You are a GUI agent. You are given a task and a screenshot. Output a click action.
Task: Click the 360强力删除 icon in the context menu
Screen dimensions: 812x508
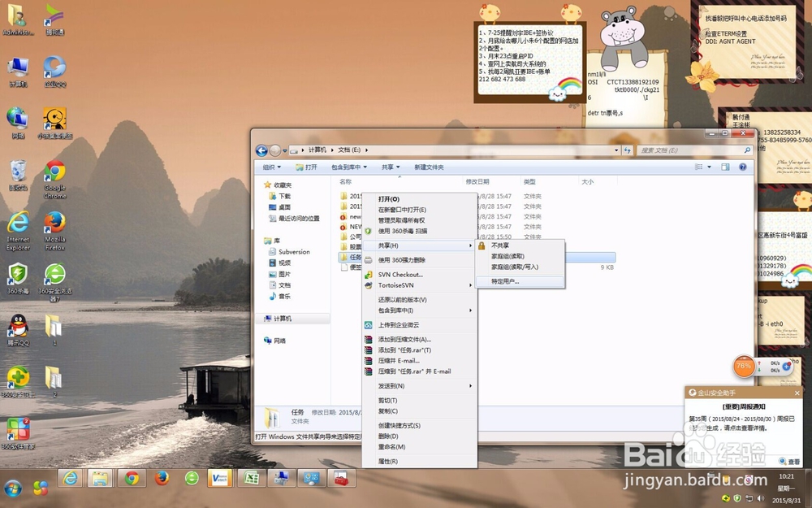[368, 260]
